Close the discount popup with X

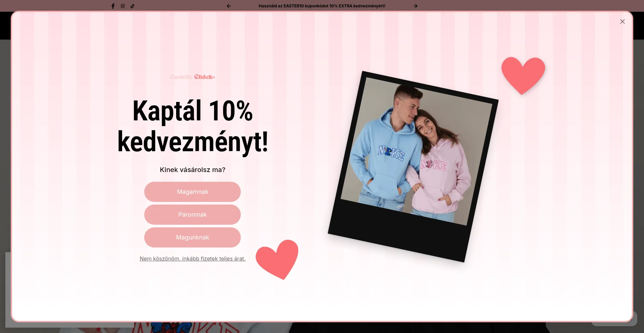click(x=623, y=21)
